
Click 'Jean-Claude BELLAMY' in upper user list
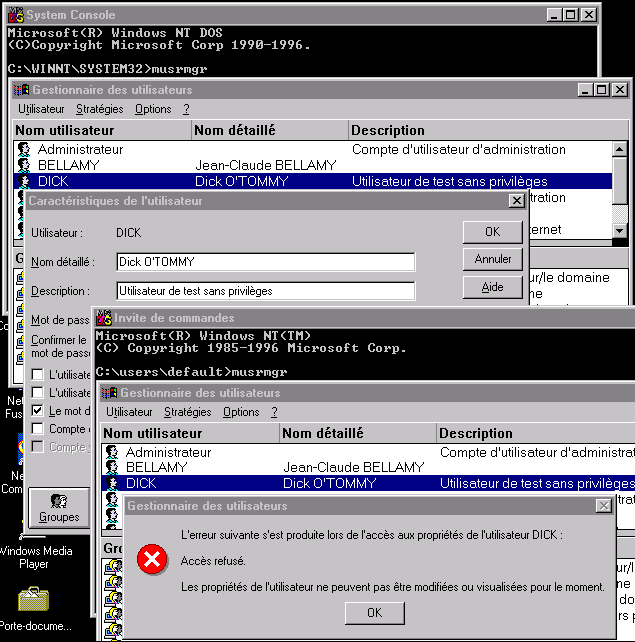266,165
